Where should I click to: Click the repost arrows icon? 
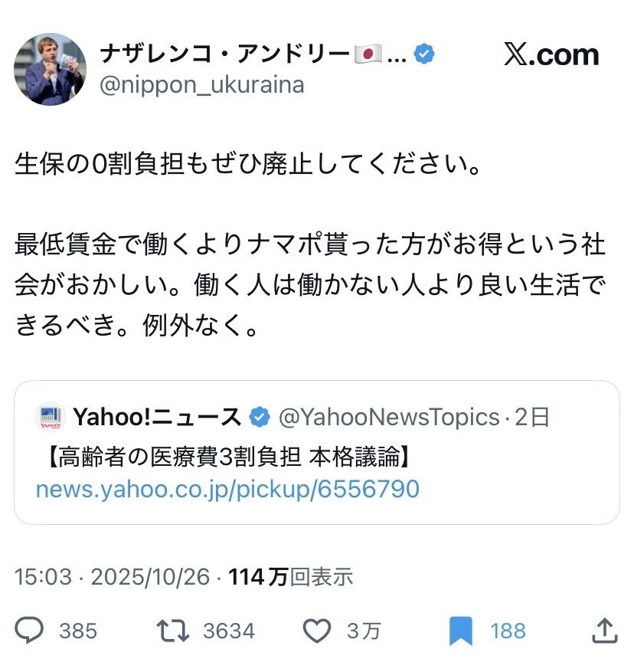(x=172, y=630)
